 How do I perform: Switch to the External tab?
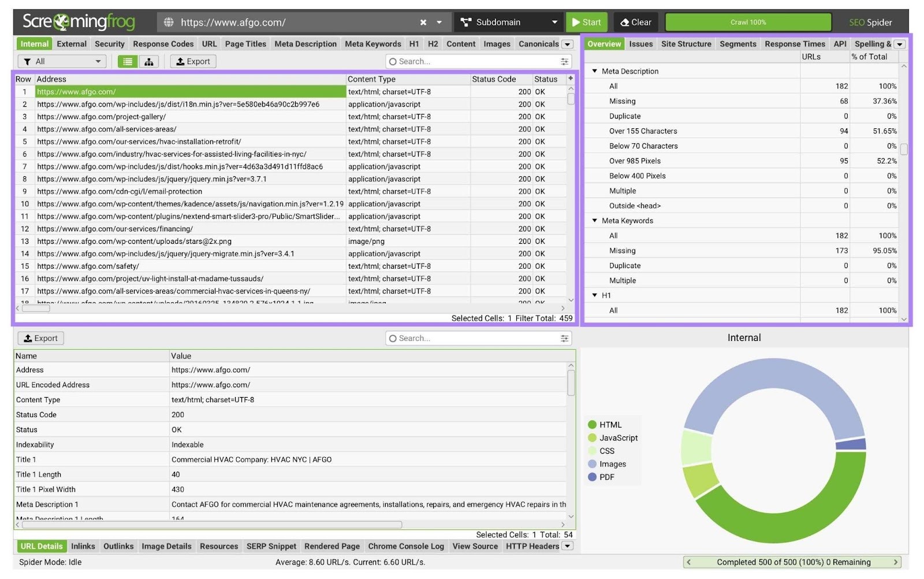pyautogui.click(x=71, y=43)
